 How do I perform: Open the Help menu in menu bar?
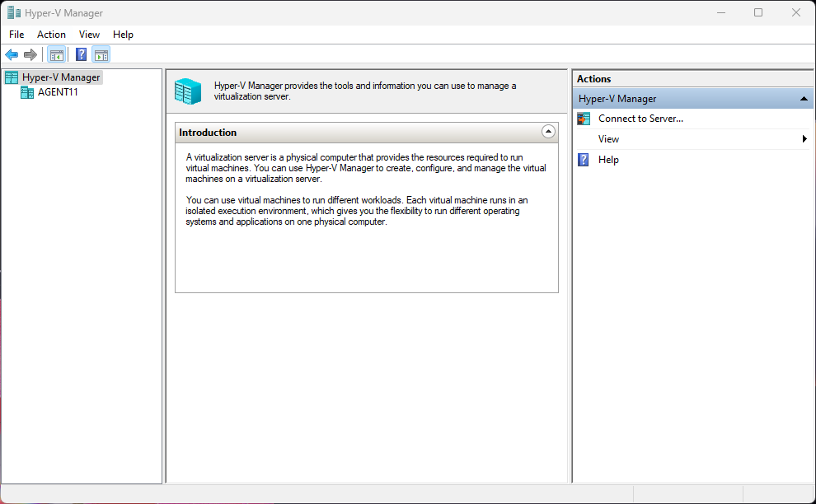[123, 35]
